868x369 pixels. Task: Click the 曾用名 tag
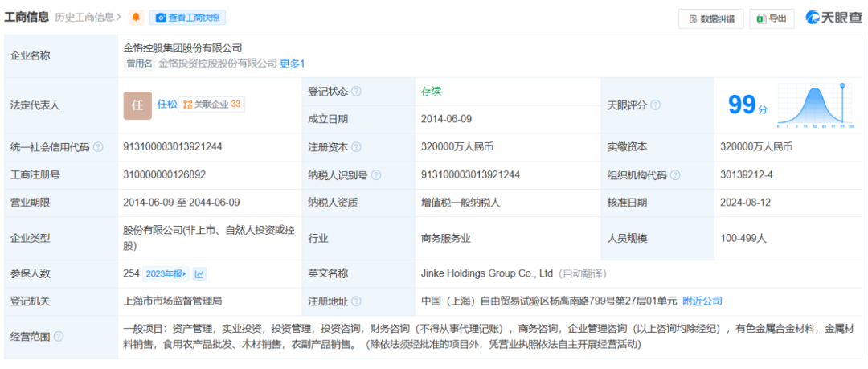139,64
